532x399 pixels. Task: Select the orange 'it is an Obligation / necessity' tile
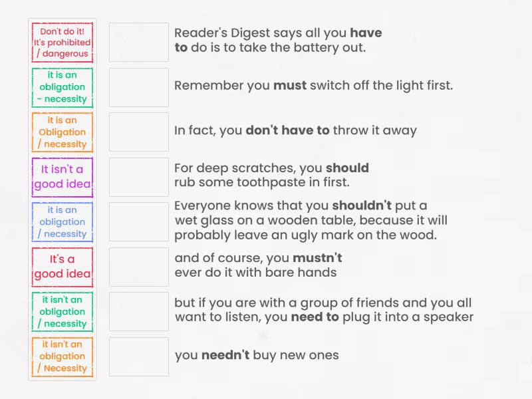click(63, 132)
